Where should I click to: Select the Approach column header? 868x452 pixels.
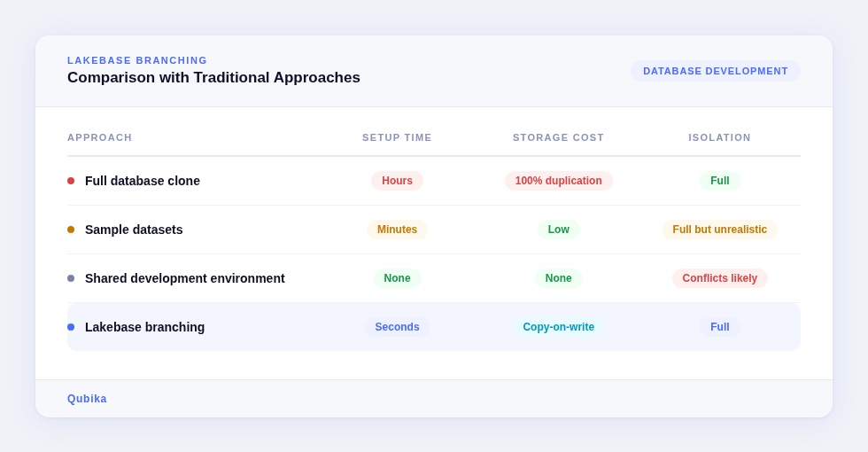coord(99,137)
